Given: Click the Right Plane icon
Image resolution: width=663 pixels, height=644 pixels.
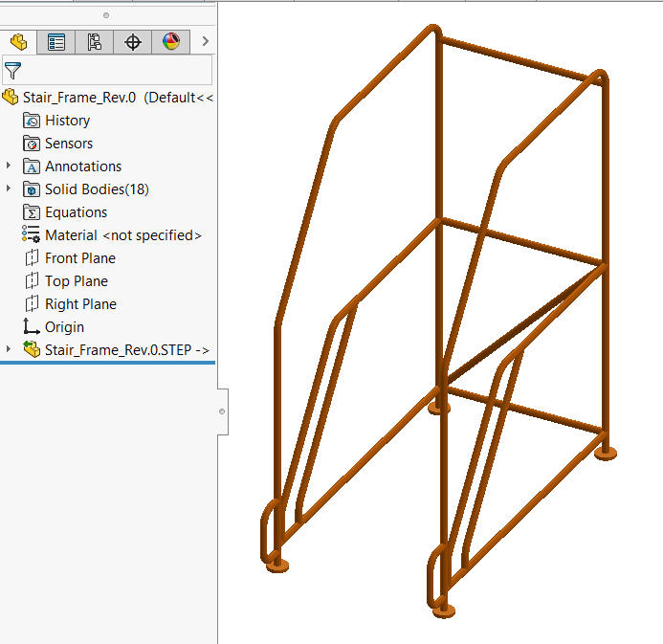Looking at the screenshot, I should (32, 304).
